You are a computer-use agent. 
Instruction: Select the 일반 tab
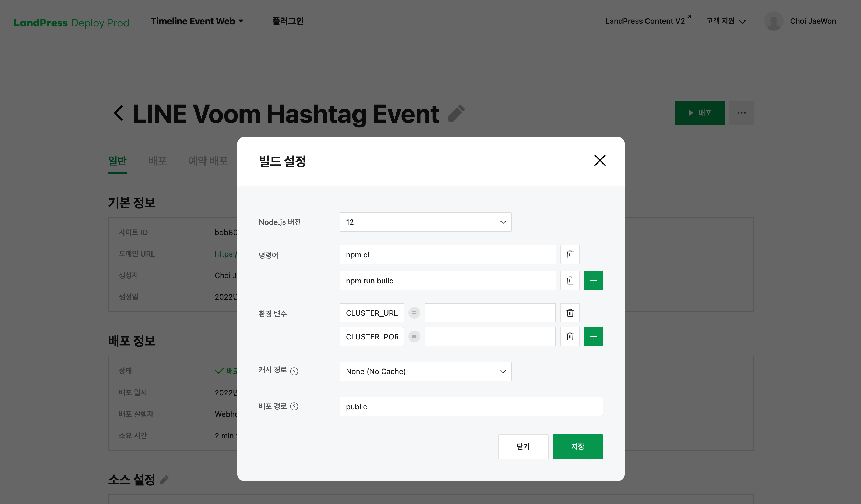tap(117, 161)
